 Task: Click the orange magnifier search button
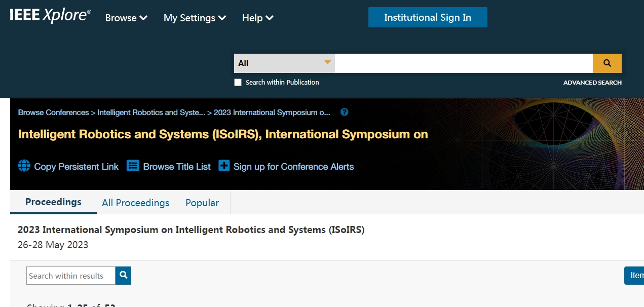point(607,63)
